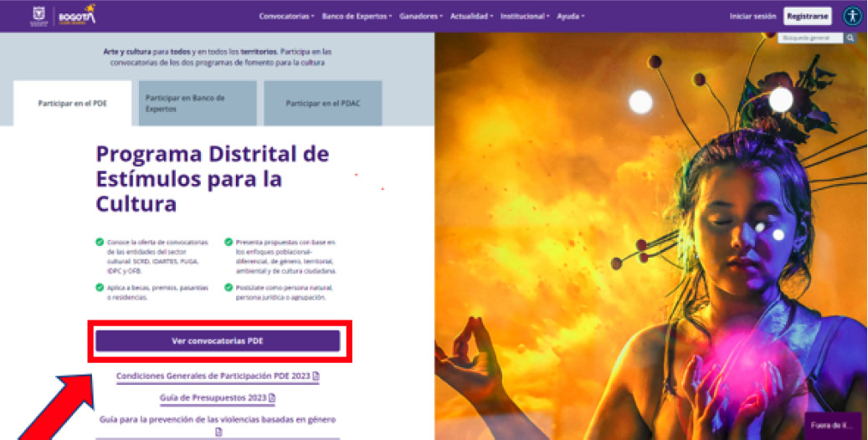The image size is (868, 440).
Task: Click document icon under violencias de género guide
Action: tap(218, 432)
